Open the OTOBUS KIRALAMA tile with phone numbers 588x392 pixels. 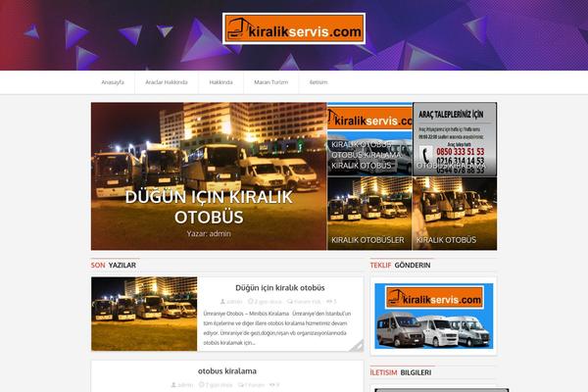(455, 139)
